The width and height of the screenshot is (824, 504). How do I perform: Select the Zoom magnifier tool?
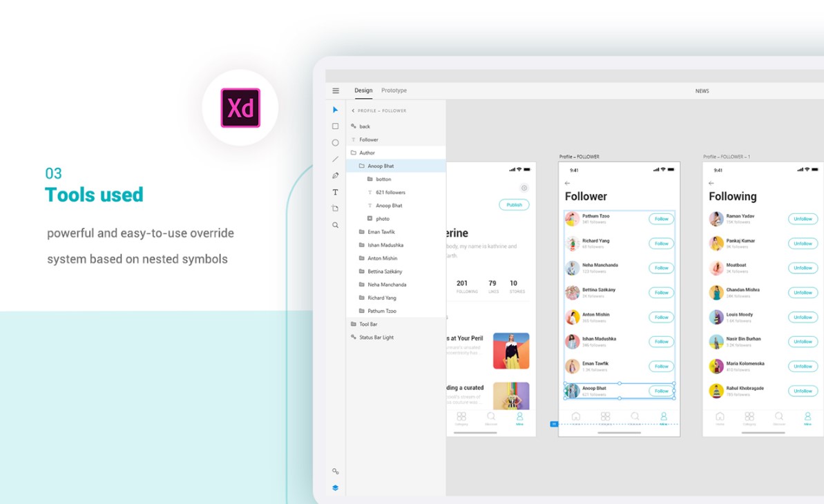coord(335,225)
